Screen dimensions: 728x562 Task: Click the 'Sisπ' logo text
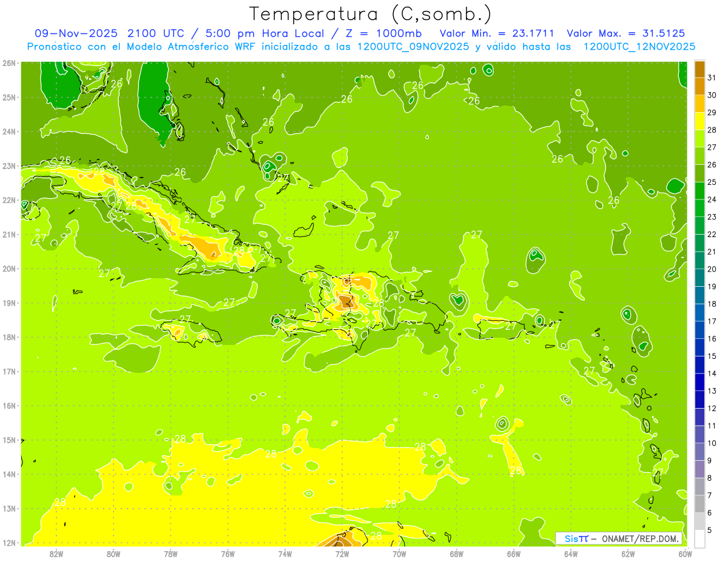click(x=576, y=538)
